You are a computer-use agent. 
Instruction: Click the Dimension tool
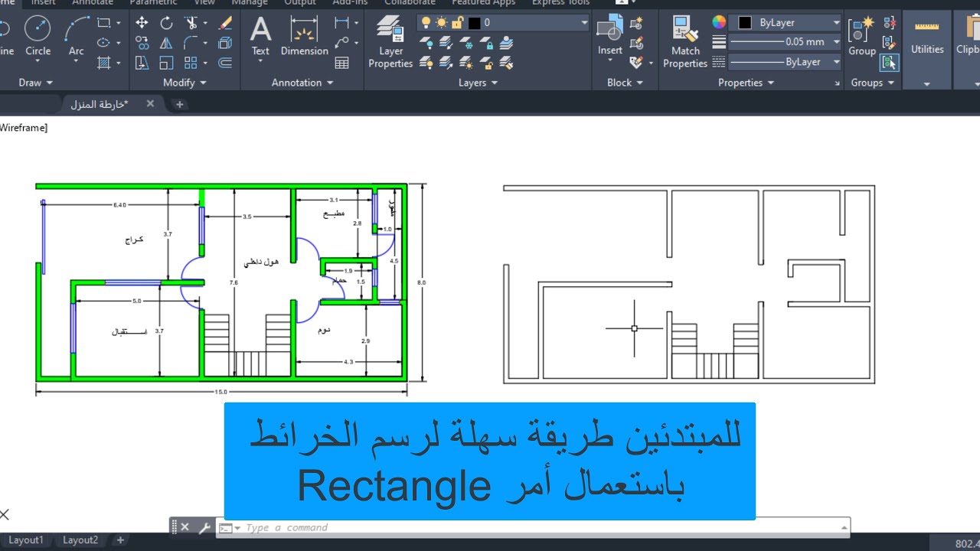304,36
